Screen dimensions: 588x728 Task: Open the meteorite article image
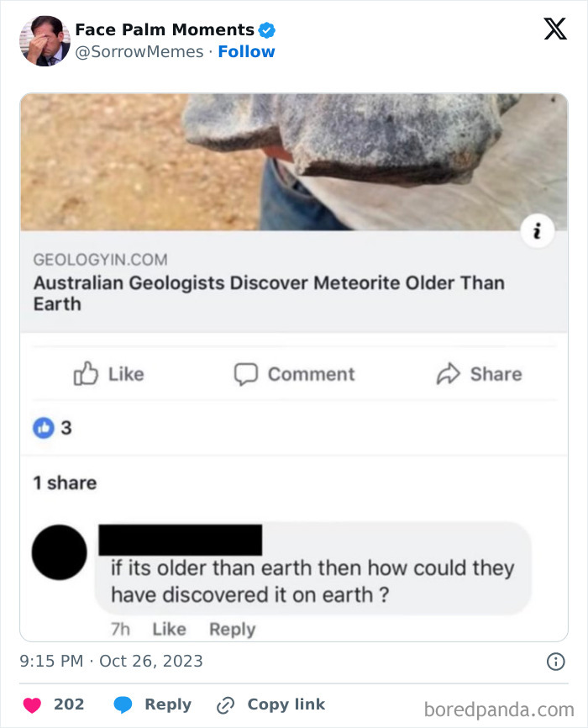[293, 161]
